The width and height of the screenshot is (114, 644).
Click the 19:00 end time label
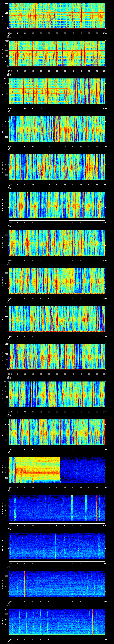coord(105,109)
